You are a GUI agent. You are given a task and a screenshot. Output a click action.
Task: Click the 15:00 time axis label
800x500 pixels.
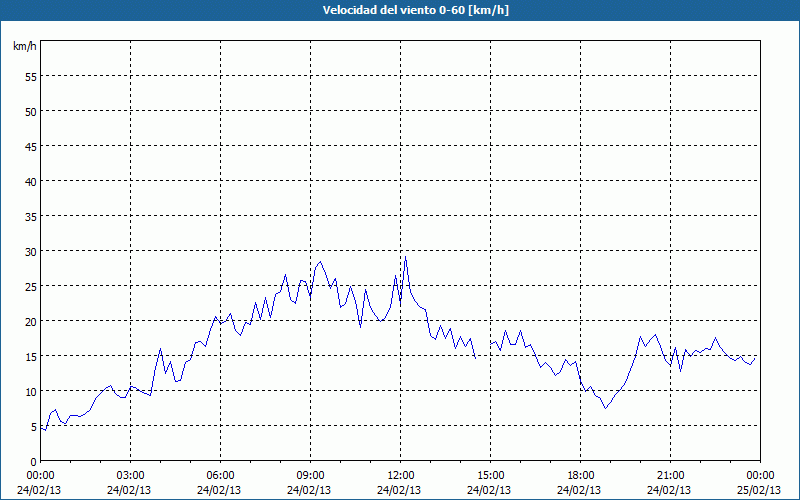[x=490, y=476]
